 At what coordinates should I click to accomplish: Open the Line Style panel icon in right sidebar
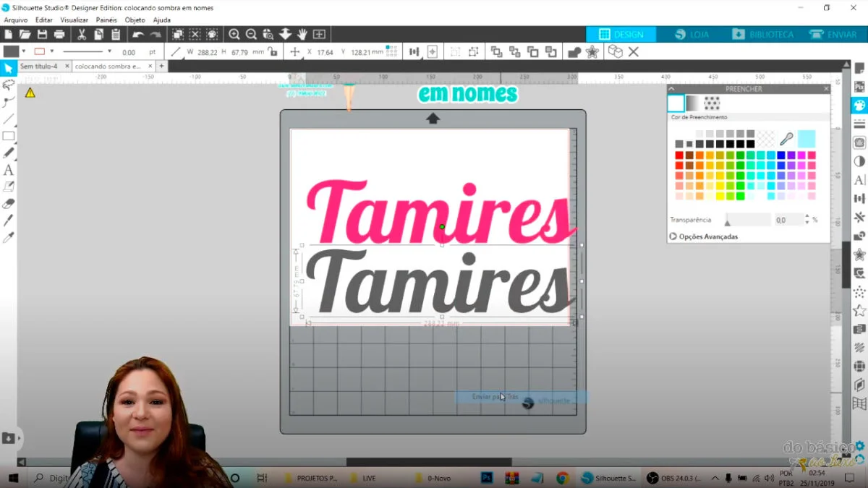859,124
